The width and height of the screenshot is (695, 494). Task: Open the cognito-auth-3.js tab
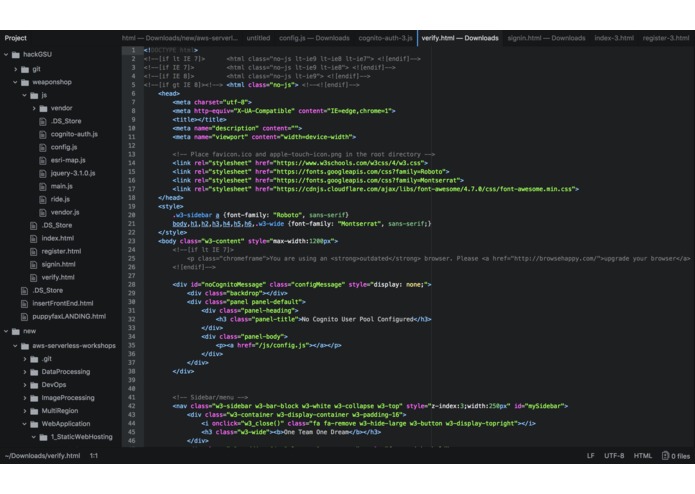click(x=385, y=38)
